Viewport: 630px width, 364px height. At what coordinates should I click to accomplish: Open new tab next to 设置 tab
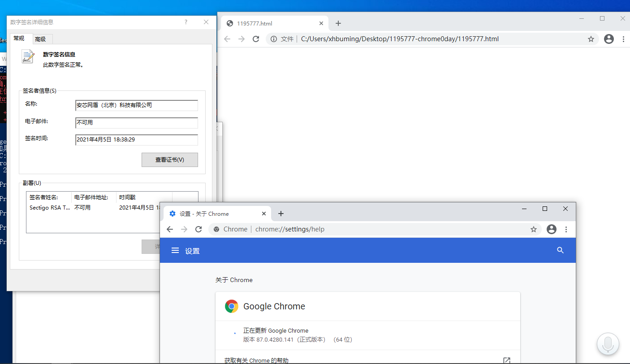click(x=281, y=214)
